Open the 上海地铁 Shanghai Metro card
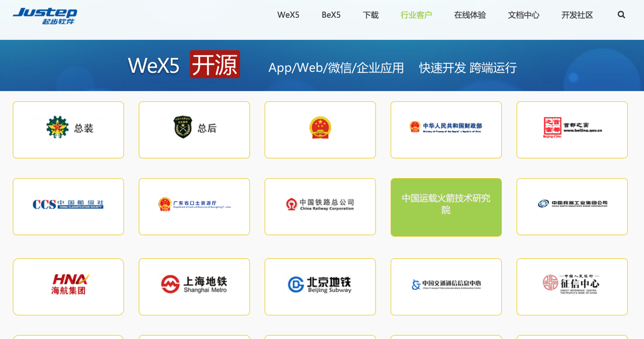The height and width of the screenshot is (339, 644). click(194, 287)
